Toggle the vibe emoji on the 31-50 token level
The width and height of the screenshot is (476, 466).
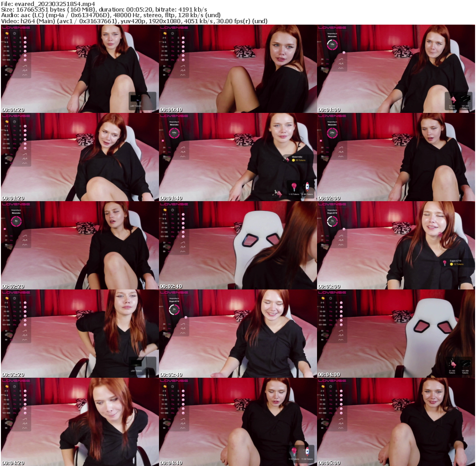pos(25,51)
